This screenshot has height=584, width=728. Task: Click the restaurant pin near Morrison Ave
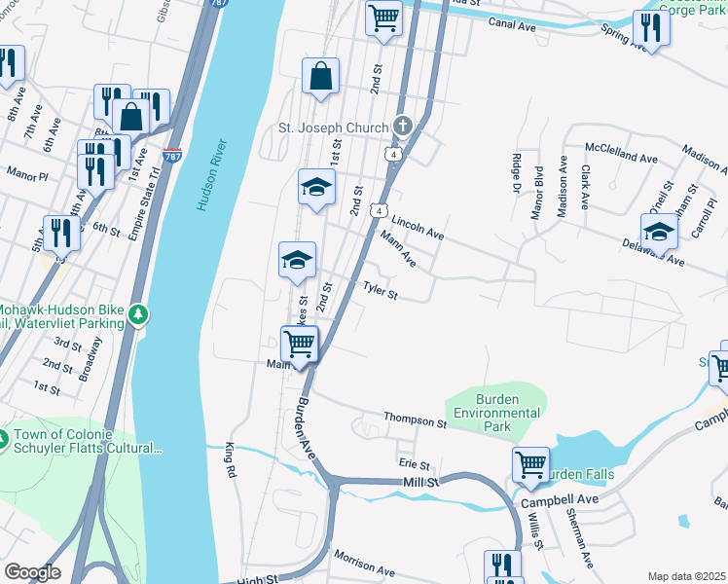[503, 567]
